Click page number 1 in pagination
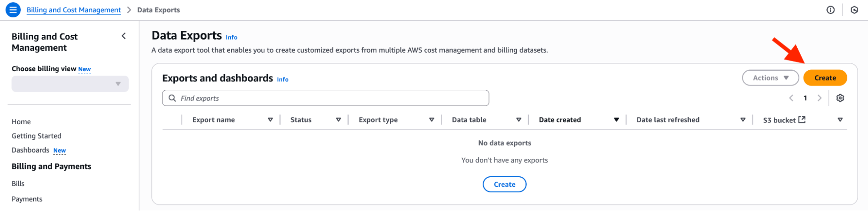 click(x=805, y=98)
